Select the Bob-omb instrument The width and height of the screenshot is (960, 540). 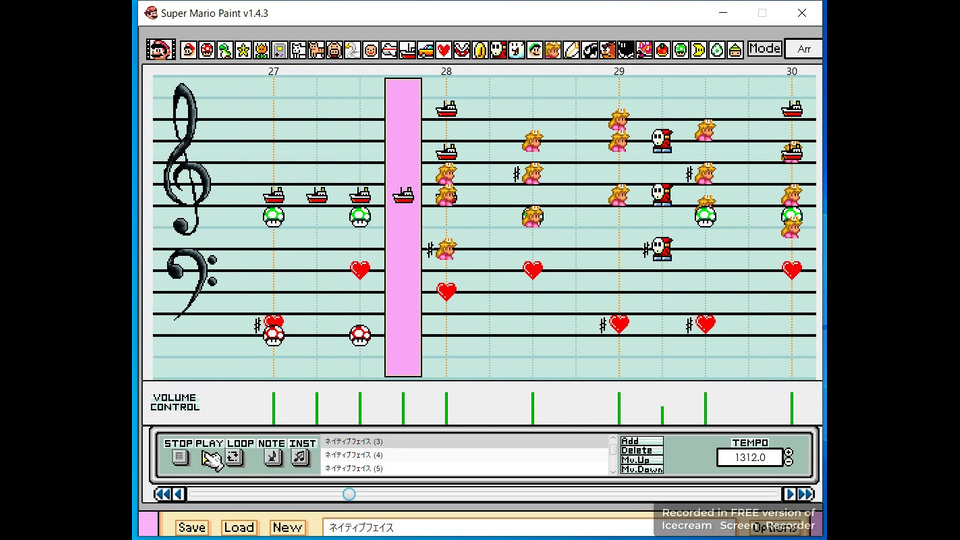point(626,50)
